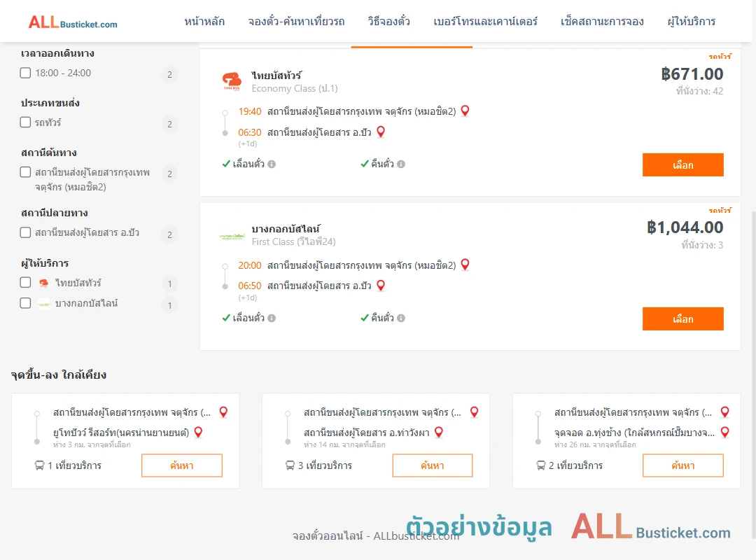Click the First Class (วีไอพี24) label
The width and height of the screenshot is (756, 560).
pyautogui.click(x=293, y=241)
